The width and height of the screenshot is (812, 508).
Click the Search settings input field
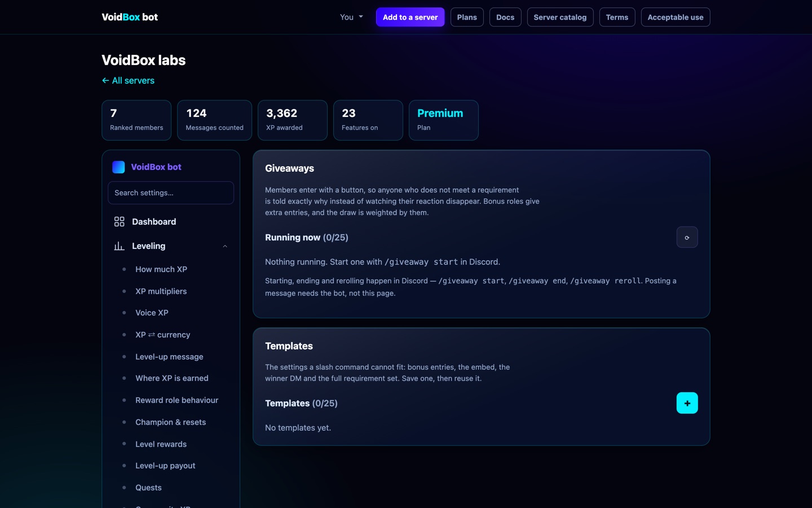(171, 193)
